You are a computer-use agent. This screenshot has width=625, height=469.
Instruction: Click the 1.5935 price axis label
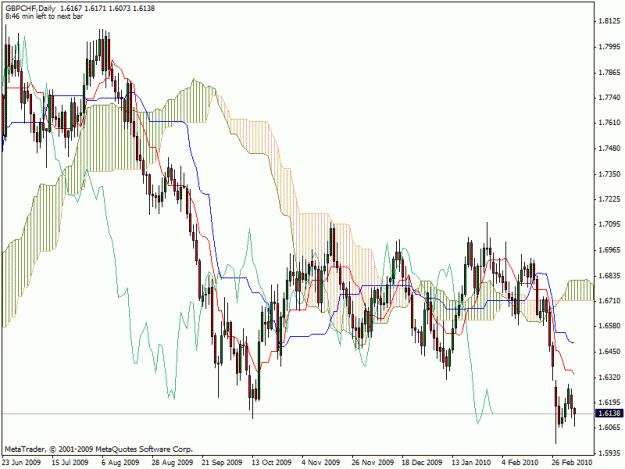pyautogui.click(x=610, y=453)
